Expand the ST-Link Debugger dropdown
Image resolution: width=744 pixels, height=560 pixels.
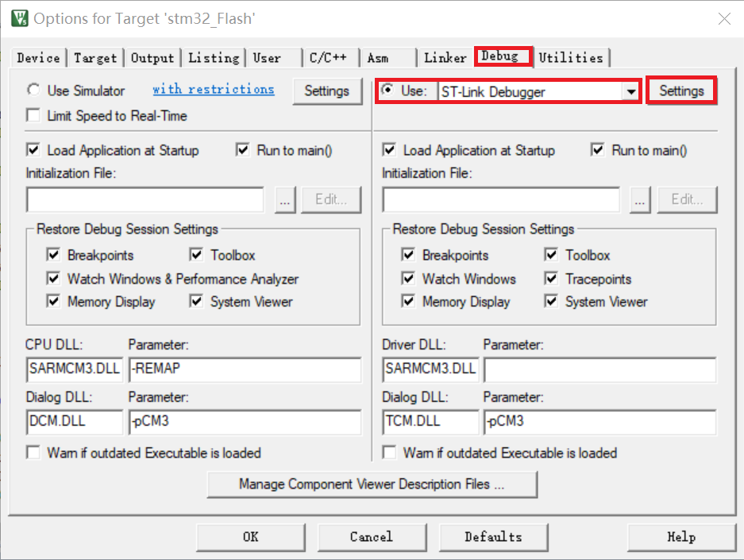coord(631,91)
